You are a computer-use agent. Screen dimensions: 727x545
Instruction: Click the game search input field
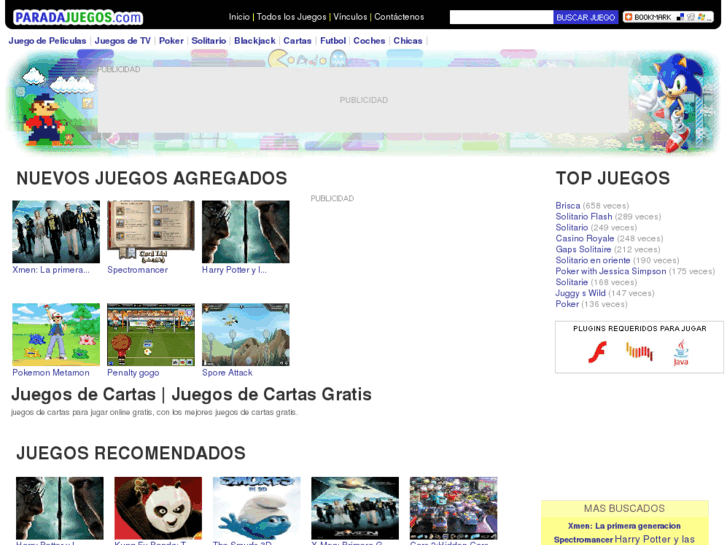click(x=501, y=17)
